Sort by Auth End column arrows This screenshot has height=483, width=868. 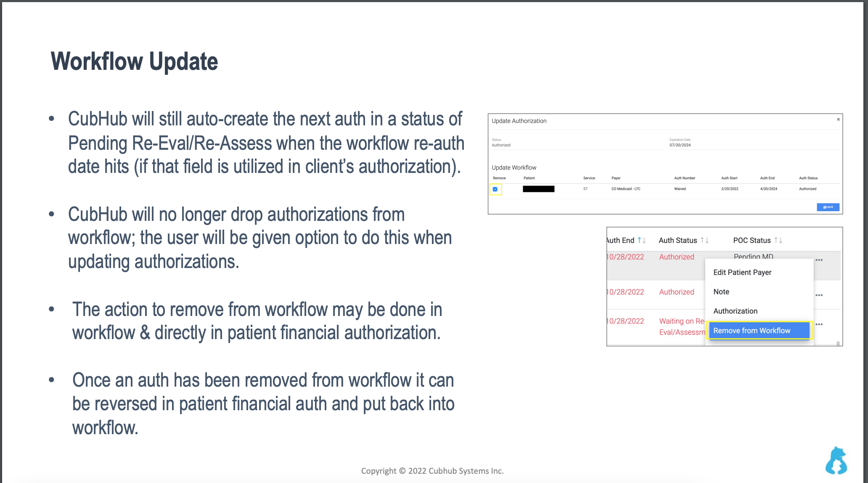point(641,240)
